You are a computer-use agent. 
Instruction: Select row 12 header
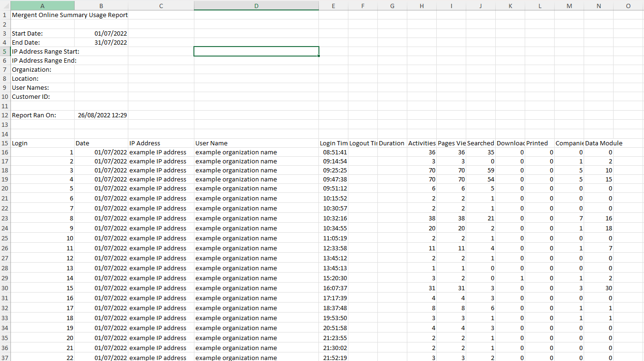point(5,115)
